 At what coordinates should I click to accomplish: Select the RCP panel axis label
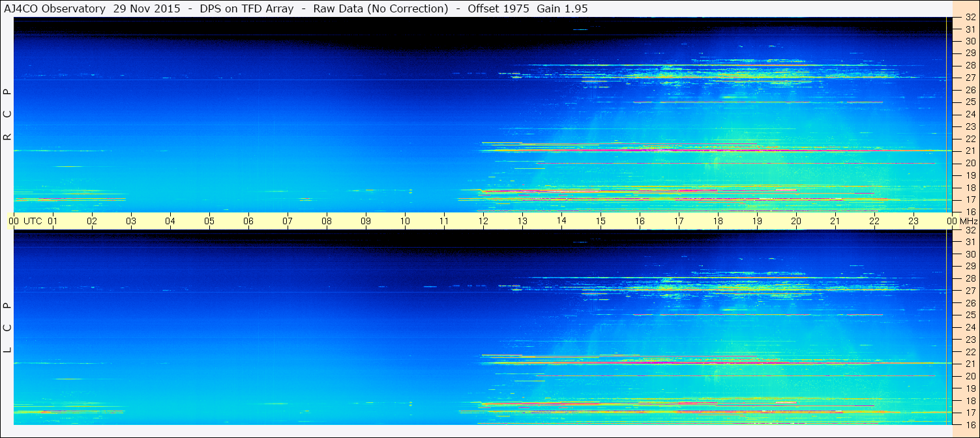click(8, 114)
